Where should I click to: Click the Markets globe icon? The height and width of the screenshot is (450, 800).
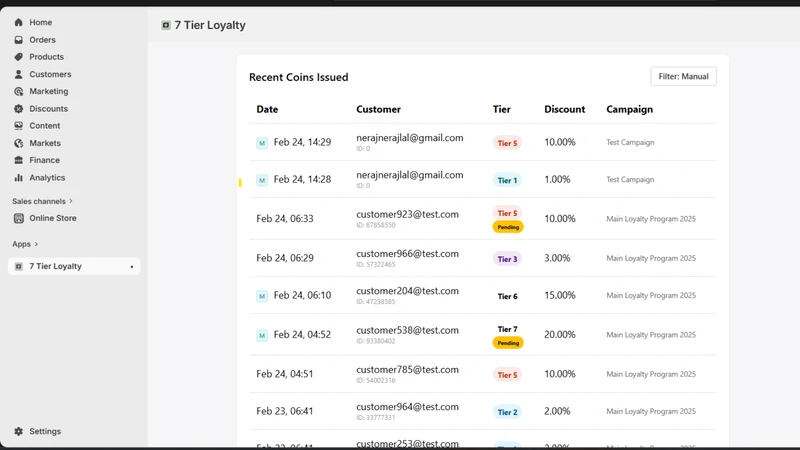pyautogui.click(x=19, y=143)
